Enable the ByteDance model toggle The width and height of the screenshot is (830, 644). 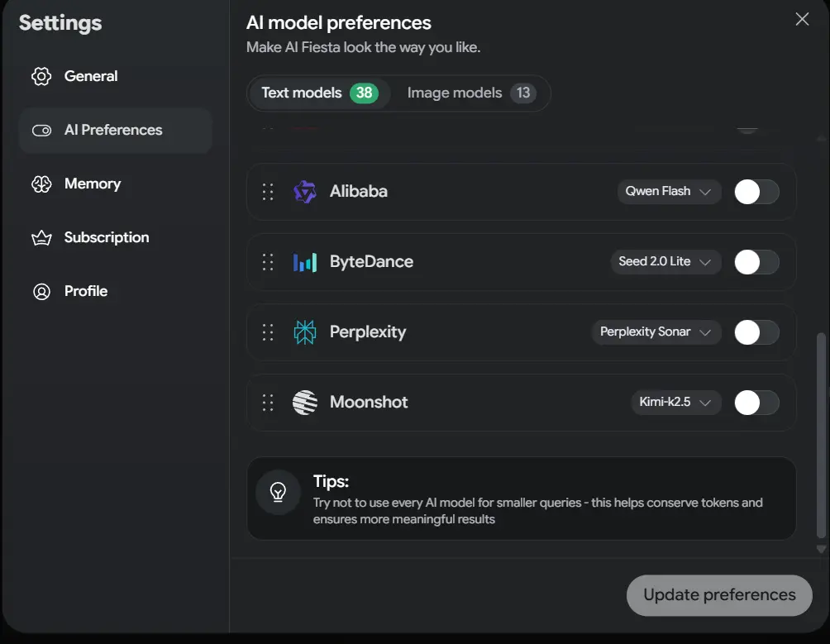pos(756,262)
